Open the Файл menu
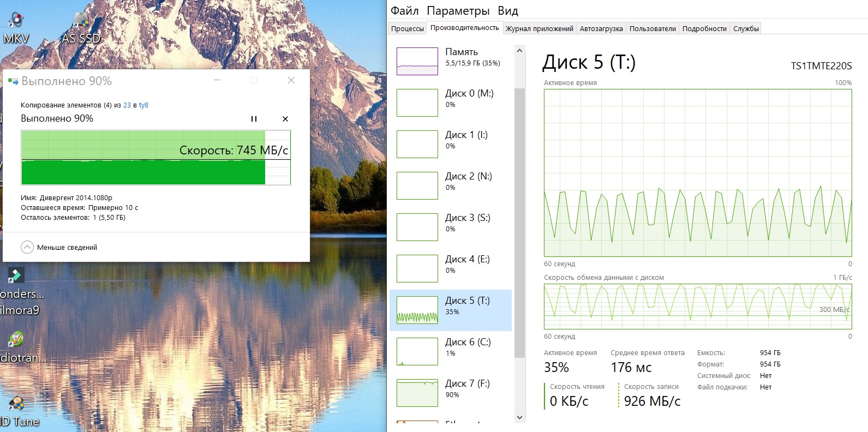This screenshot has height=432, width=868. click(404, 11)
